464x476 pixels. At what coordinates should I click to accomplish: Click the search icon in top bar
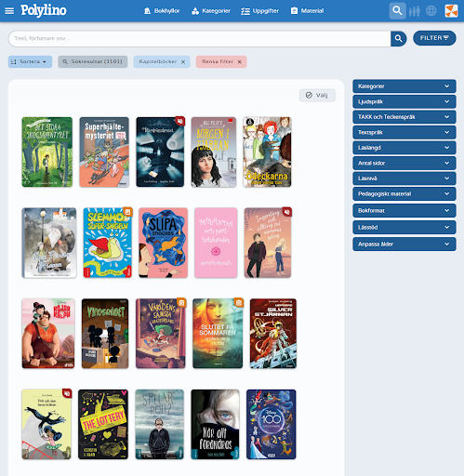point(397,11)
